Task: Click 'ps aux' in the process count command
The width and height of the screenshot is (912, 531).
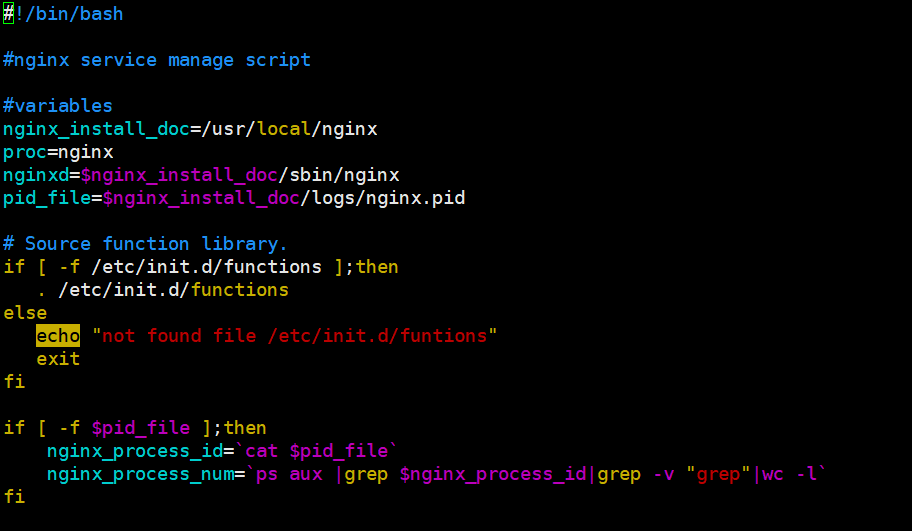Action: [289, 474]
